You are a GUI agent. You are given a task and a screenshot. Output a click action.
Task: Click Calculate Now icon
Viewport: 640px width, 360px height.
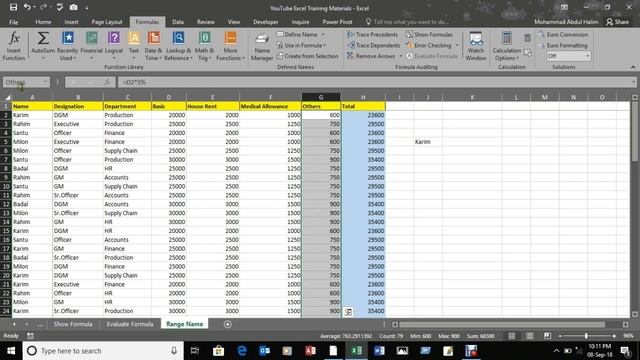coord(527,38)
